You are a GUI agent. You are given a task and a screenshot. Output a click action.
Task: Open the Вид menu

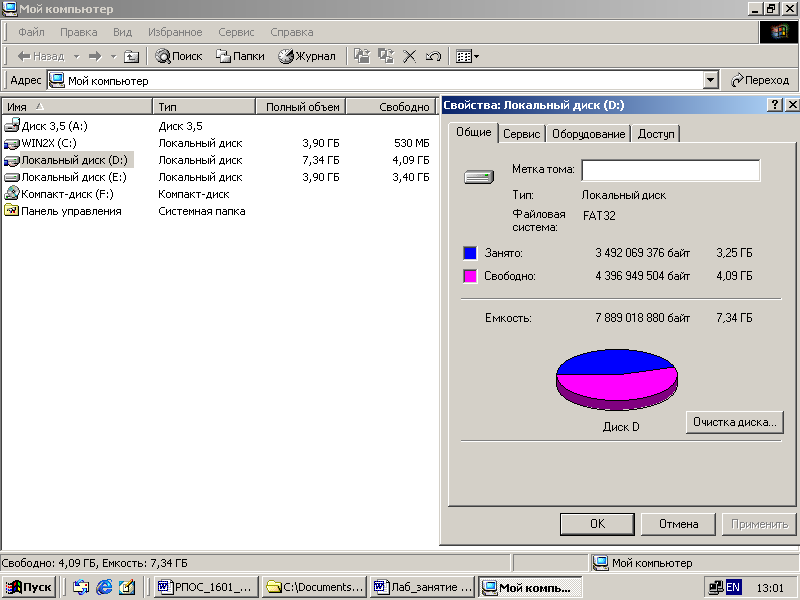click(122, 32)
